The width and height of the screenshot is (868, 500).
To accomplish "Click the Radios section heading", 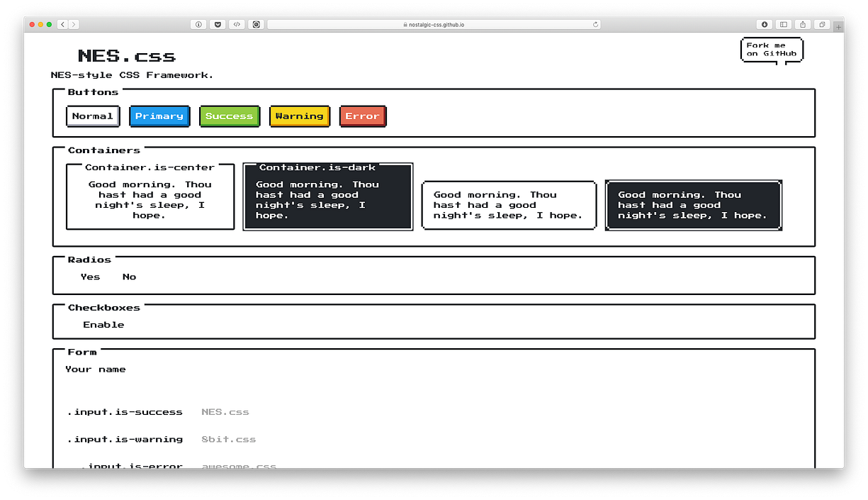I will click(89, 260).
